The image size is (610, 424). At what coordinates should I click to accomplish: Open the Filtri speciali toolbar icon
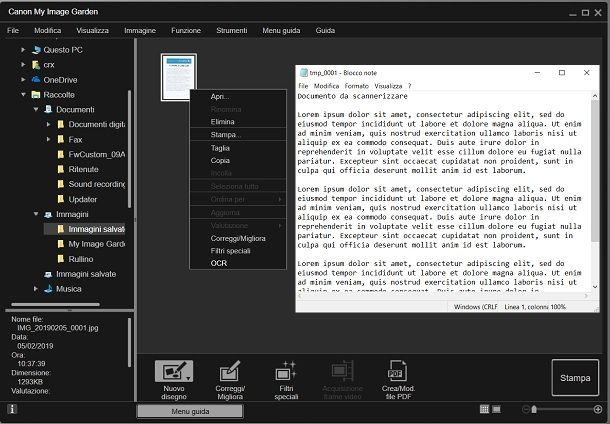286,371
